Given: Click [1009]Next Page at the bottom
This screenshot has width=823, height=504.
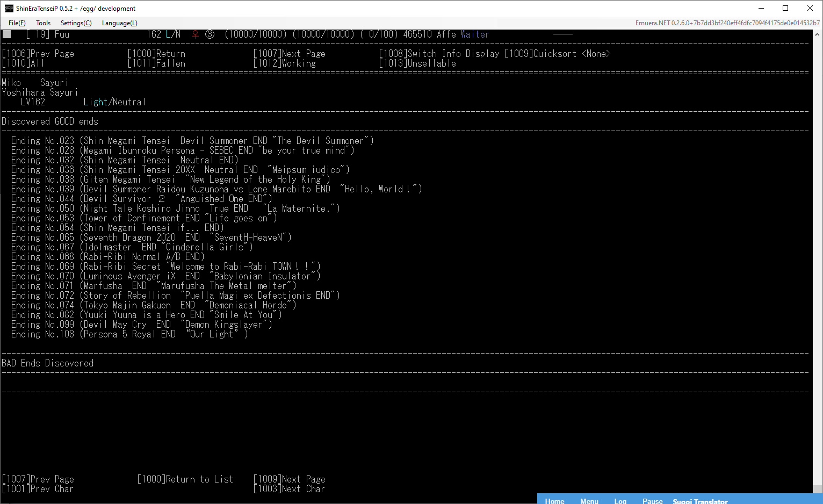Looking at the screenshot, I should 290,479.
